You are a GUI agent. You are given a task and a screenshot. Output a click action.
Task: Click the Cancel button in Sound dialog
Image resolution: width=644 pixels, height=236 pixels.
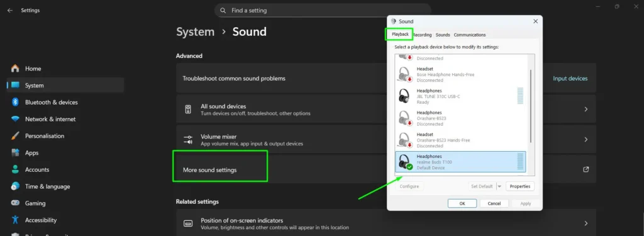click(494, 203)
